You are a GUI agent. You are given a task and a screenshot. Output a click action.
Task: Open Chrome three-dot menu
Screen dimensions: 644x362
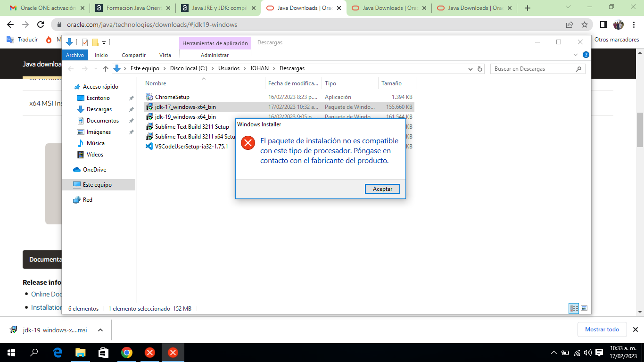[634, 25]
